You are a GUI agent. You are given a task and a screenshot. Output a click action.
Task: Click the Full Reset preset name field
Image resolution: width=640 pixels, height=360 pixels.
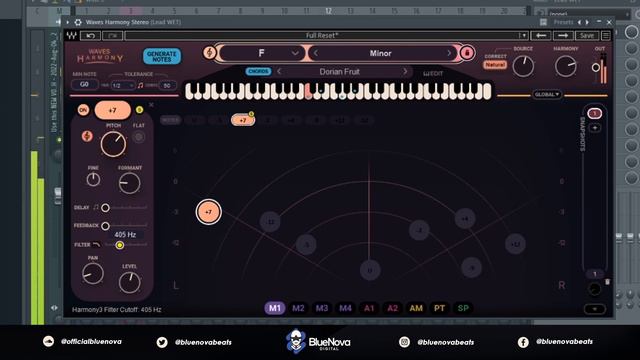(x=322, y=36)
